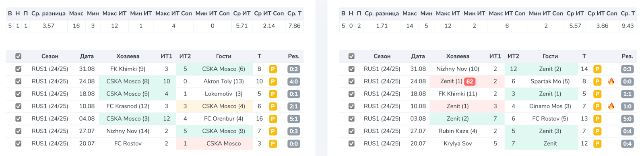
Task: Click the red 62 badge next to Zenit
Action: pyautogui.click(x=470, y=81)
